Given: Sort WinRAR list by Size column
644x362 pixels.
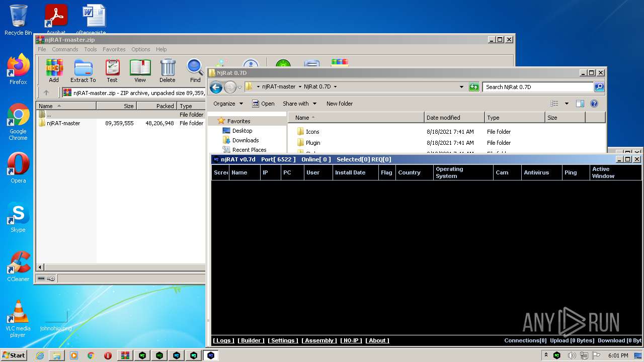Looking at the screenshot, I should tap(116, 106).
